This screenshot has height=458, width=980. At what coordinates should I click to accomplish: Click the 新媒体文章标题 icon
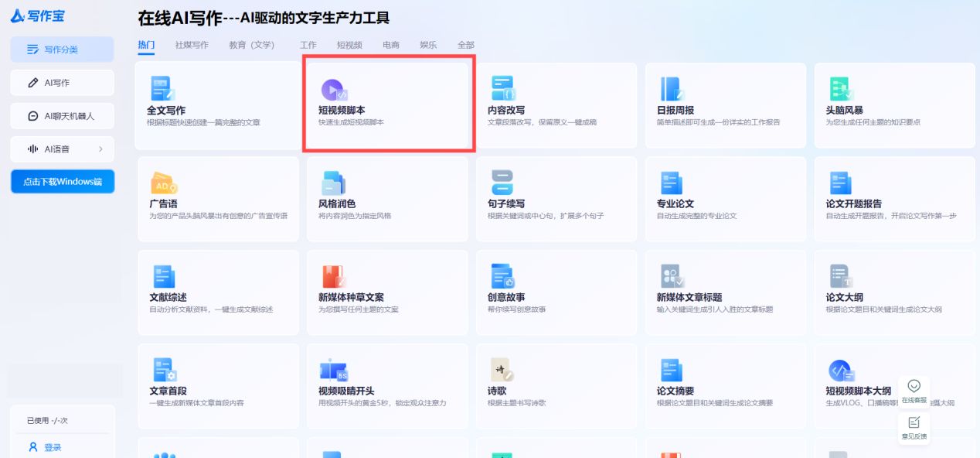672,276
